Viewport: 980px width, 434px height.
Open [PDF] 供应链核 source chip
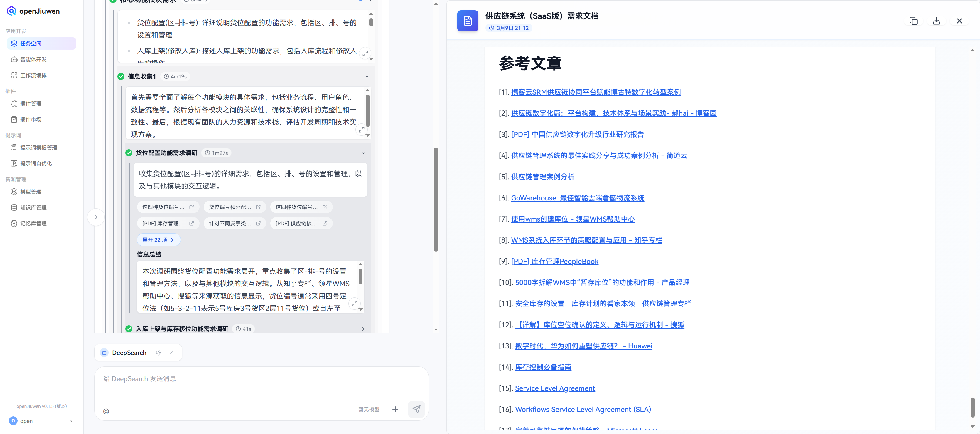pos(301,224)
